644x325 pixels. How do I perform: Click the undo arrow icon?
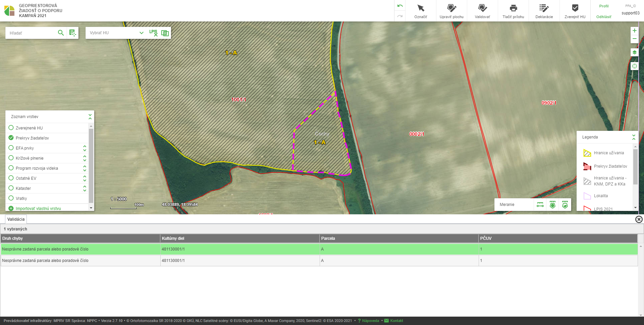400,6
